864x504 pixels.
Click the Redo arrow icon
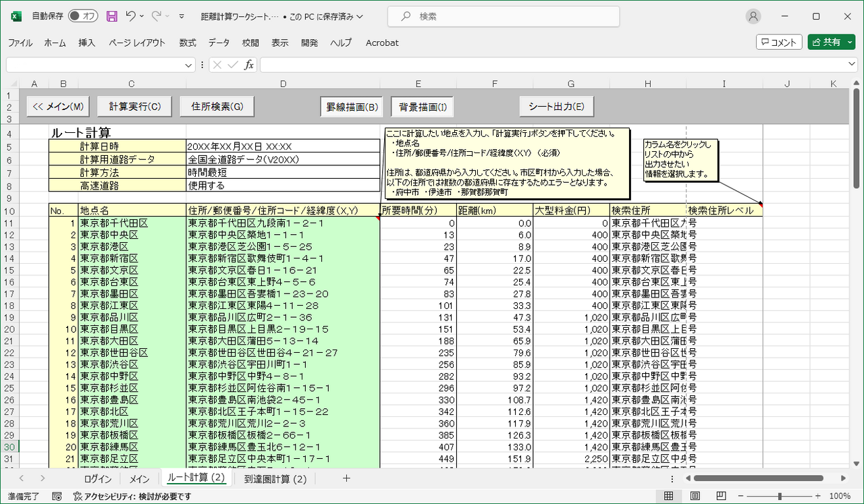pyautogui.click(x=157, y=16)
